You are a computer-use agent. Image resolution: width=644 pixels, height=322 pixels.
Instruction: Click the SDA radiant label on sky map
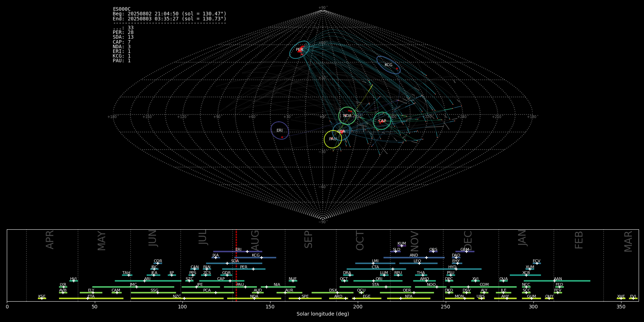point(341,132)
